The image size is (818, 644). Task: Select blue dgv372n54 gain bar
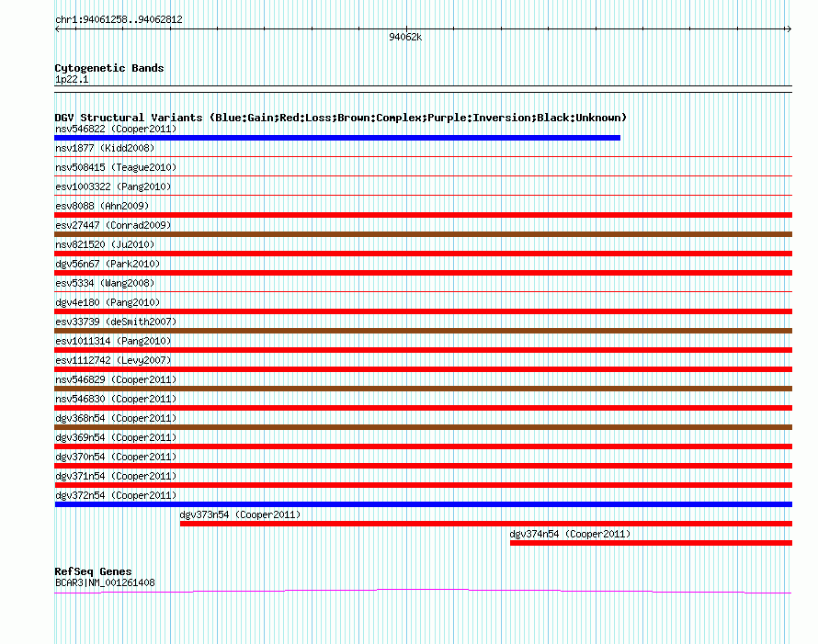click(424, 504)
